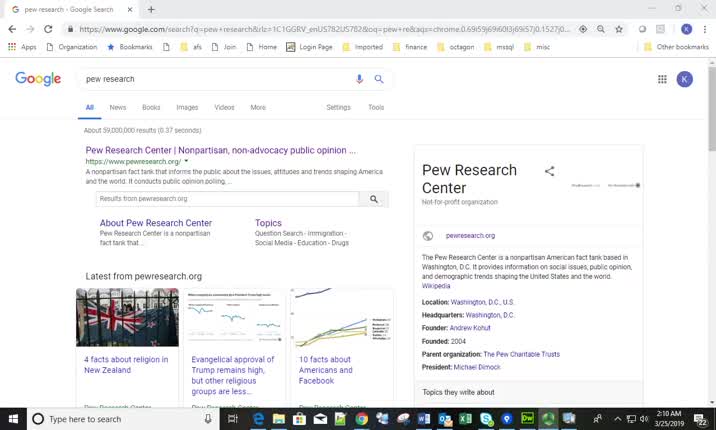
Task: Show hidden system tray icons
Action: tap(617, 419)
